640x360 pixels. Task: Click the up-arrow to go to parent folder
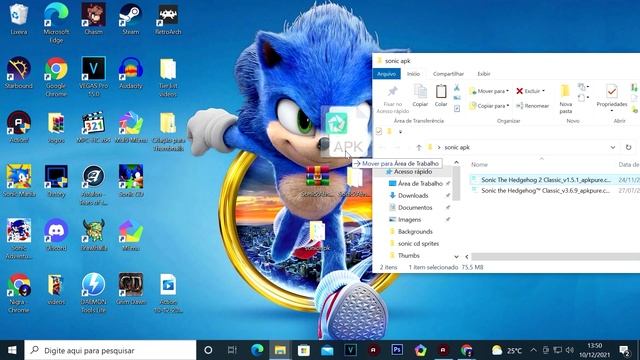tap(419, 147)
